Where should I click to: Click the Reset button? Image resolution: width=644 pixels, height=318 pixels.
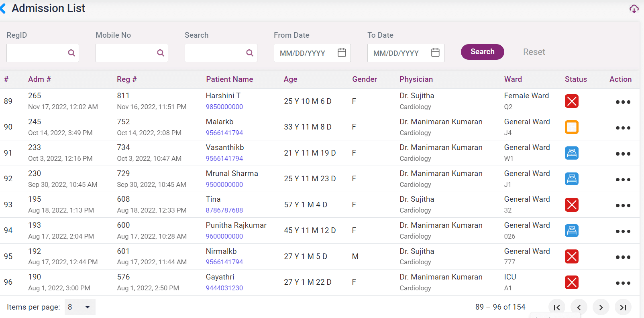pos(534,52)
